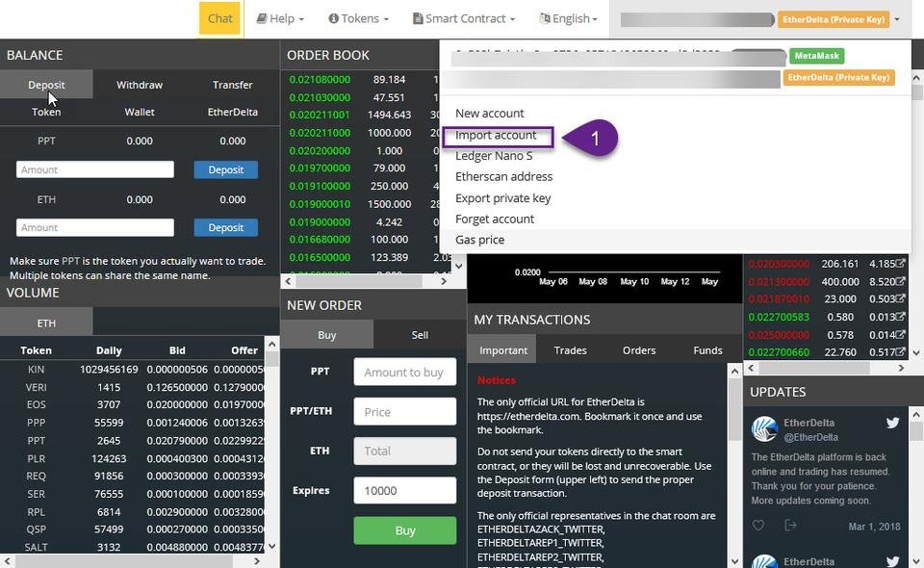The height and width of the screenshot is (568, 924).
Task: Open external link icon on 0.580 trade row
Action: (x=901, y=317)
